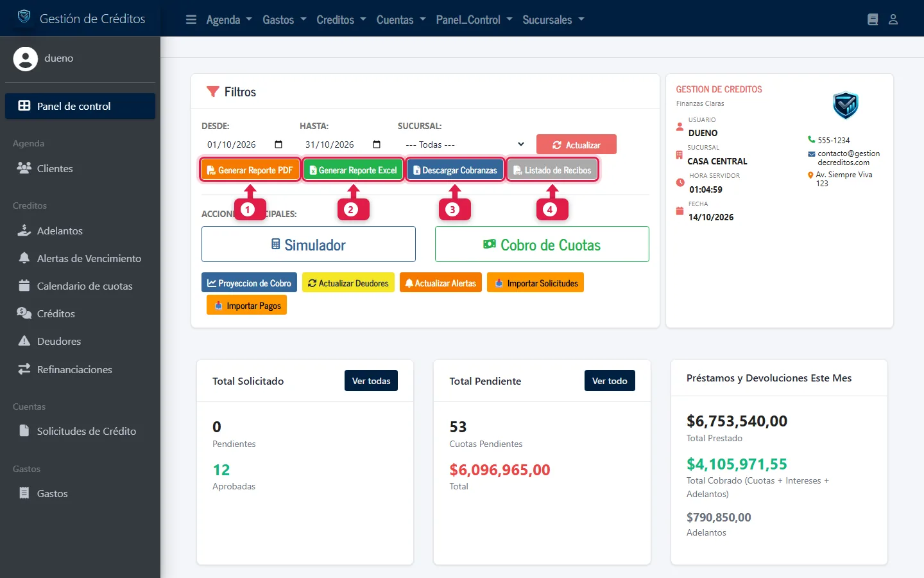The height and width of the screenshot is (578, 924).
Task: Click Actualizar Alertas button
Action: click(441, 283)
